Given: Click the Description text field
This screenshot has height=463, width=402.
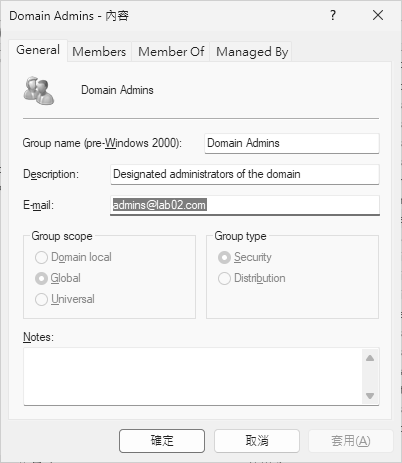Looking at the screenshot, I should pos(245,174).
